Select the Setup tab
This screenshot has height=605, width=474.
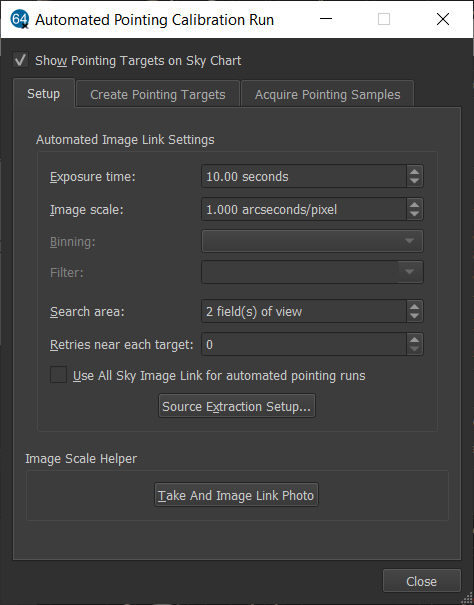click(44, 93)
